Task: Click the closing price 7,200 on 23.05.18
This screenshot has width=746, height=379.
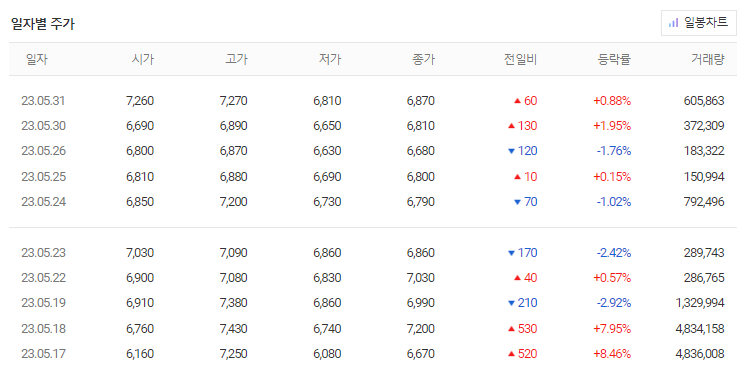Action: [421, 329]
